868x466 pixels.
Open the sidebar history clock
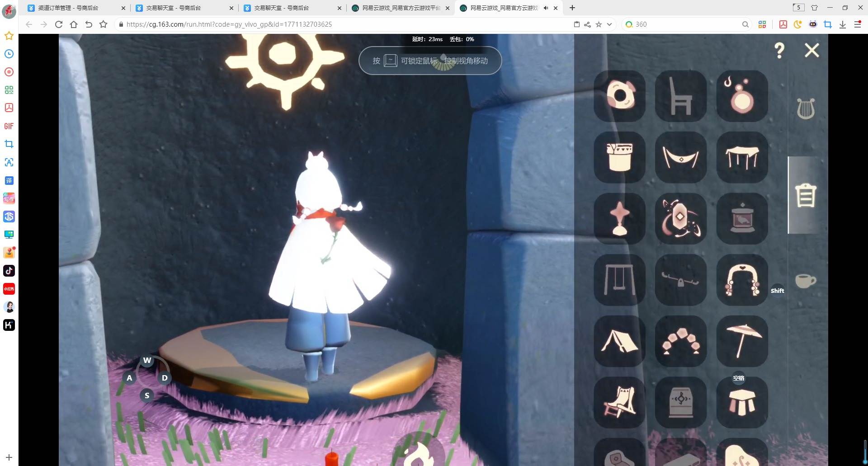point(9,54)
